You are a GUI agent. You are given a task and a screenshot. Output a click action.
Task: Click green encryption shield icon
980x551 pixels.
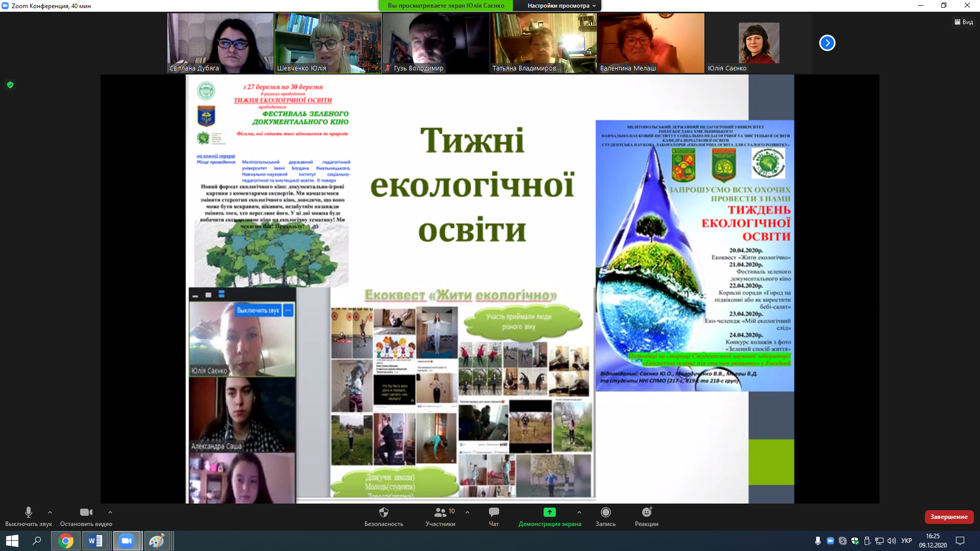pos(10,85)
